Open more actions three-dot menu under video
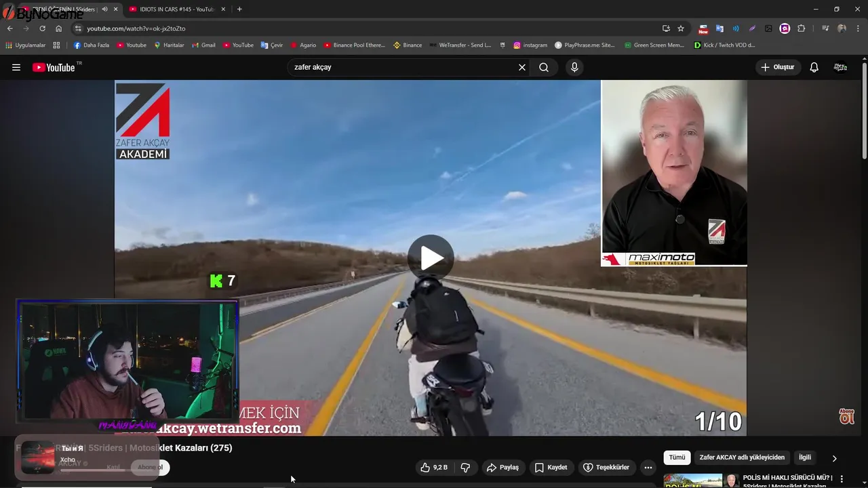 [648, 468]
